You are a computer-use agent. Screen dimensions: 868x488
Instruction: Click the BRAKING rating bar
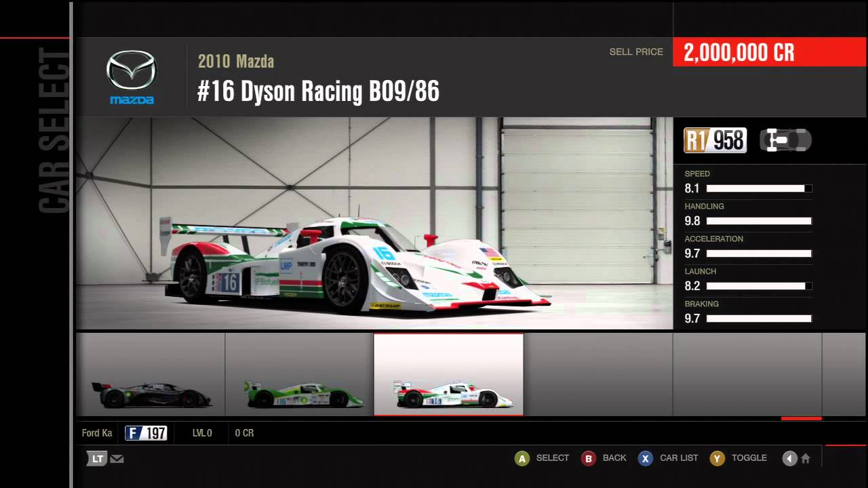tap(759, 319)
